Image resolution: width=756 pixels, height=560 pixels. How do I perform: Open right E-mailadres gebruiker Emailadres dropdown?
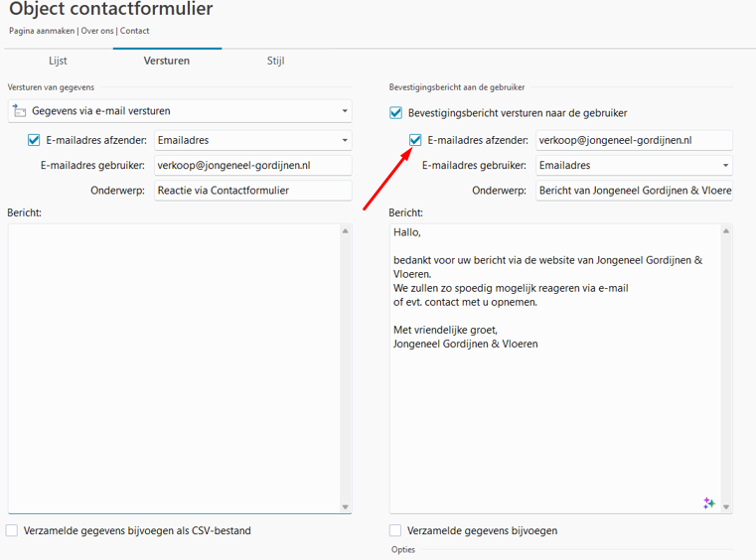click(x=726, y=166)
